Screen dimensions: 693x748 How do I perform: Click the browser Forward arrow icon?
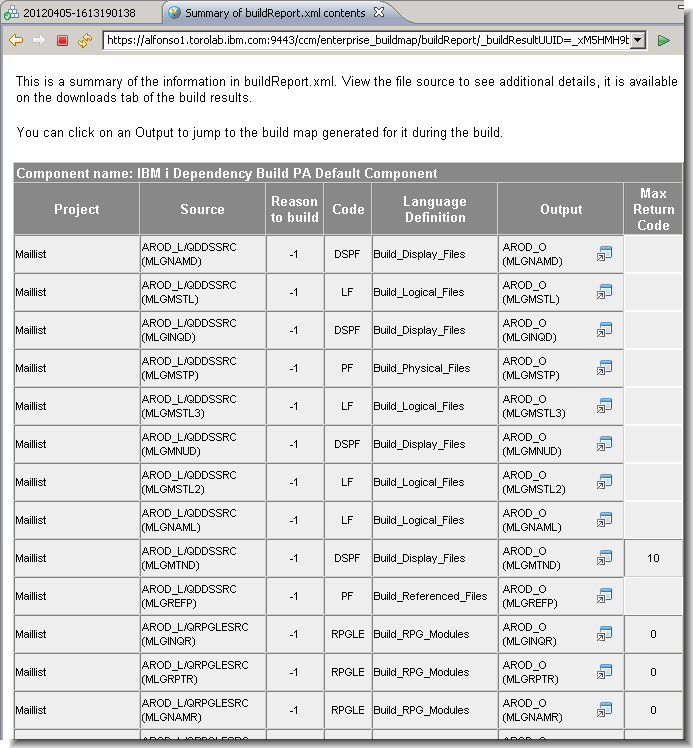click(x=38, y=40)
